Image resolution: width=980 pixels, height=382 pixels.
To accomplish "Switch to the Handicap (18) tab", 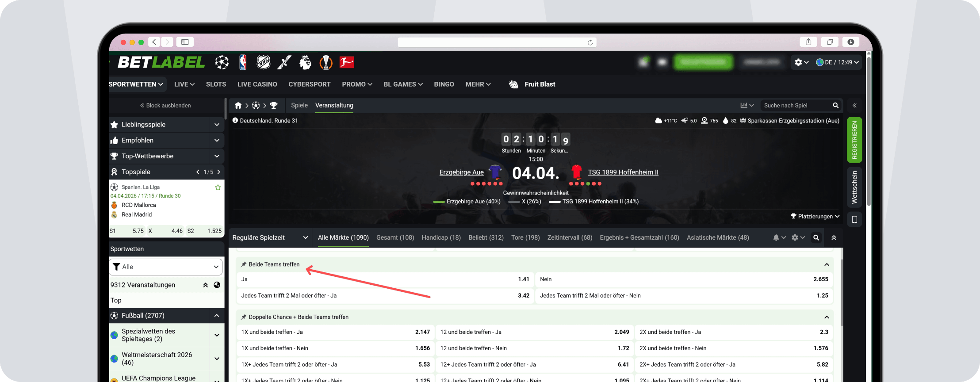I will click(x=441, y=237).
